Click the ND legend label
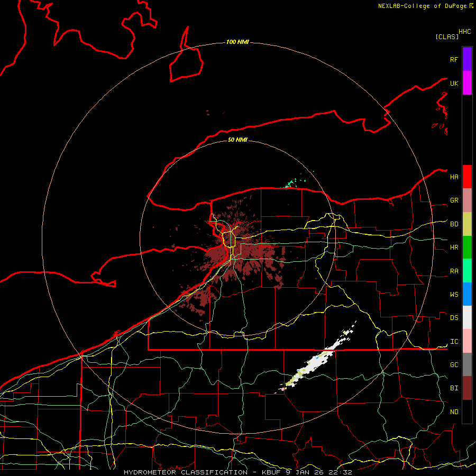Image resolution: width=476 pixels, height=476 pixels. 454,412
